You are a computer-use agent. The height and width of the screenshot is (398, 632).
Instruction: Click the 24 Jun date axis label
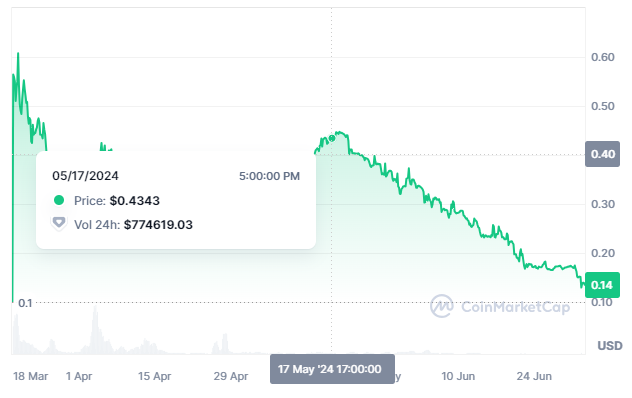pos(534,376)
